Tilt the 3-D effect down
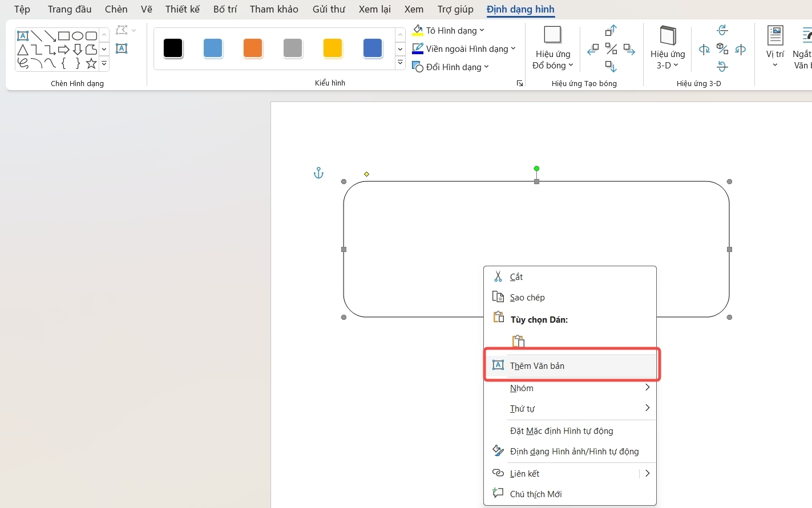Viewport: 812px width, 508px height. pos(722,67)
